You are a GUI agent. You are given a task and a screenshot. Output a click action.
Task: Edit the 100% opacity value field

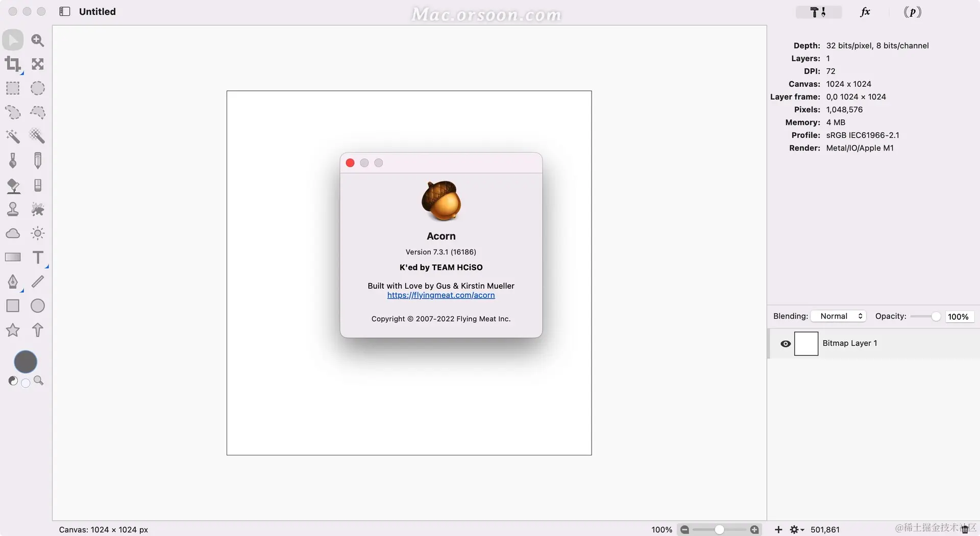pos(959,317)
